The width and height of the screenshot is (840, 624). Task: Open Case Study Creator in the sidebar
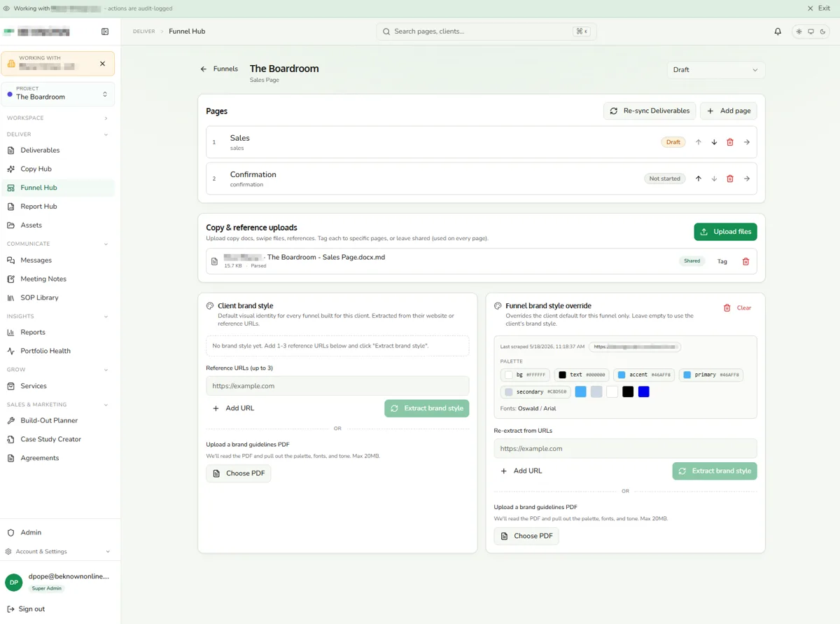point(58,439)
